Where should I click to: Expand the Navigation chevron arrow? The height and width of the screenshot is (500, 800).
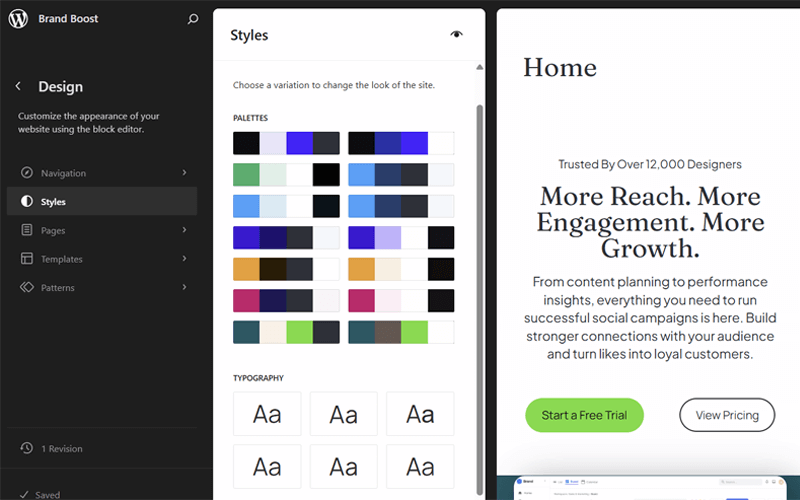(x=184, y=173)
